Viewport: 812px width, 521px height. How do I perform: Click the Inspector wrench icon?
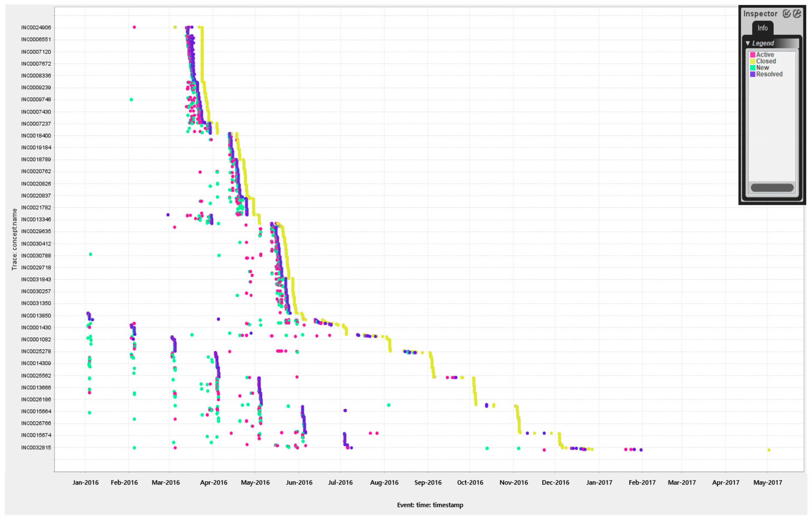point(797,13)
